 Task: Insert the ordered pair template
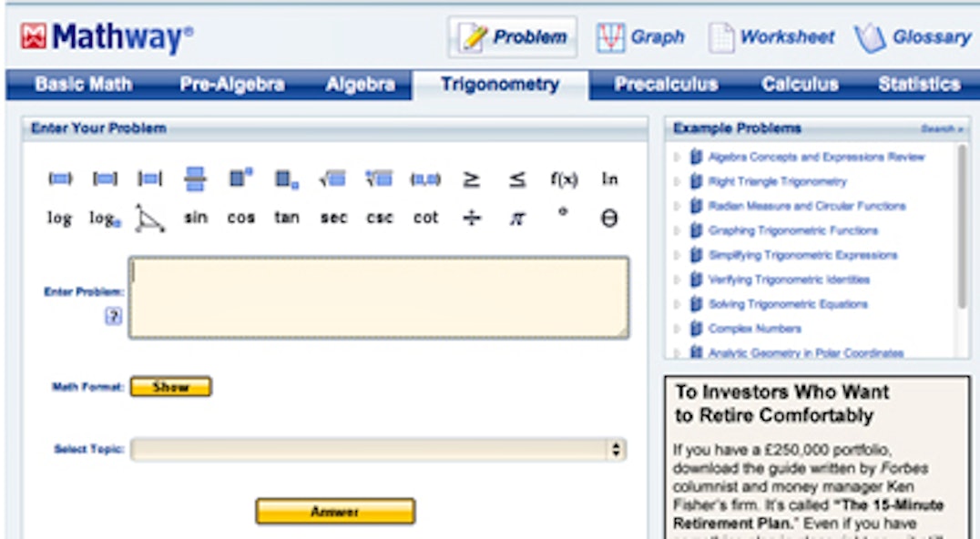[x=425, y=180]
